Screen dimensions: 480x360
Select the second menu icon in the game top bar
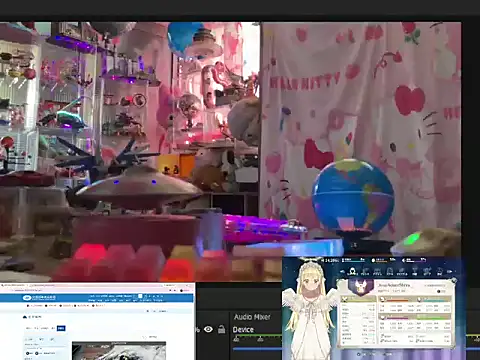pyautogui.click(x=365, y=272)
